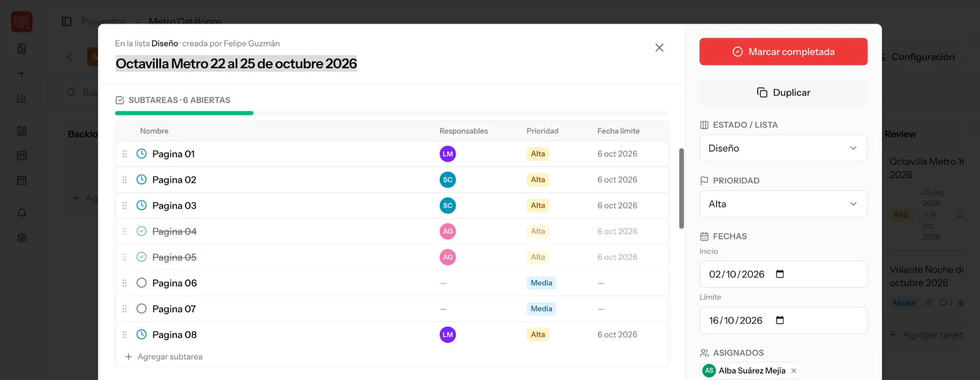The height and width of the screenshot is (380, 980).
Task: Open the calendar picker for Límite date
Action: [x=780, y=320]
